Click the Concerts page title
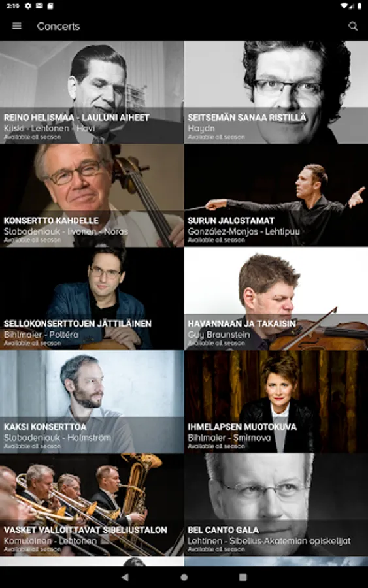 tap(58, 26)
